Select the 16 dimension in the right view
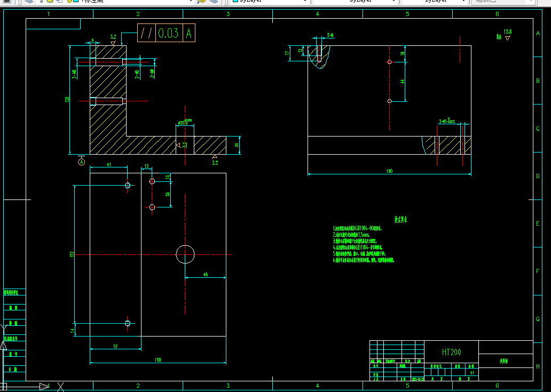 tap(403, 53)
